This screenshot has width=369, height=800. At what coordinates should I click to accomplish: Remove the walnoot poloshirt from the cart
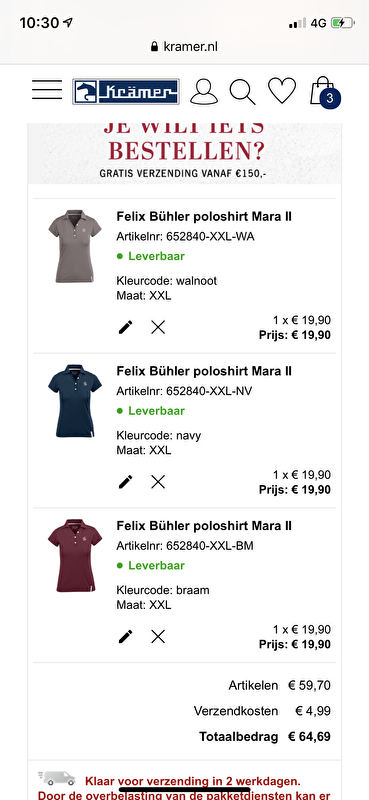(x=158, y=327)
